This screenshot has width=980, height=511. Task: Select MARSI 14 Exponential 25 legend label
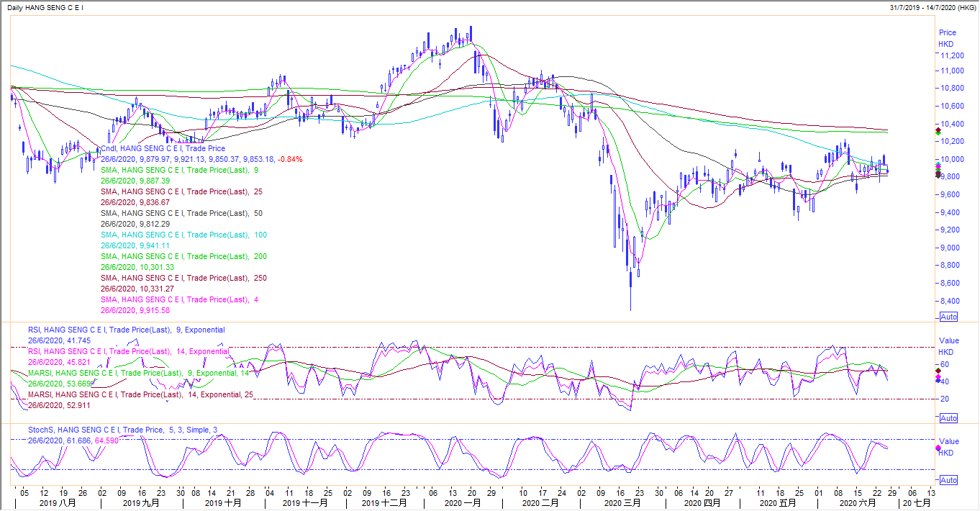[x=140, y=394]
